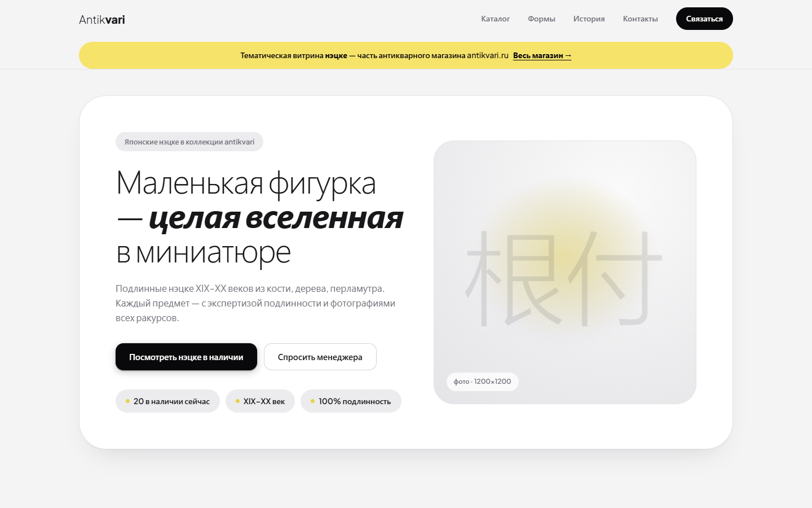Click the Спросить менеджера button
Viewport: 812px width, 508px height.
click(x=320, y=357)
